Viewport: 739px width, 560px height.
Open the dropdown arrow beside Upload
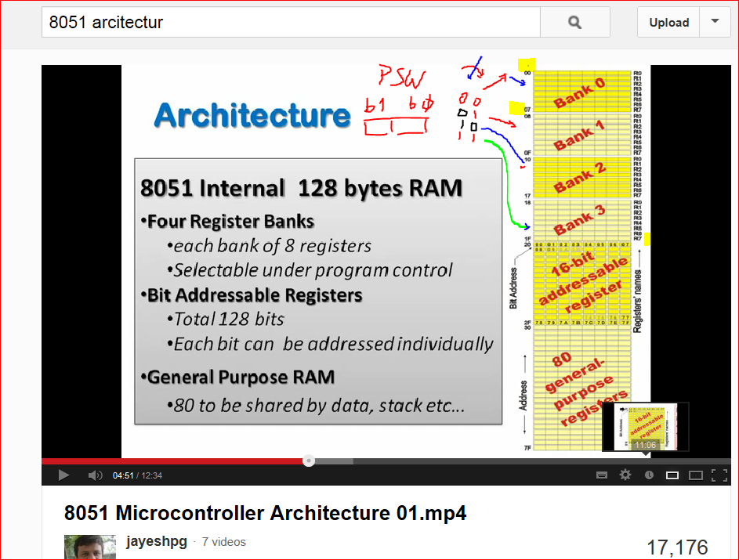(715, 22)
